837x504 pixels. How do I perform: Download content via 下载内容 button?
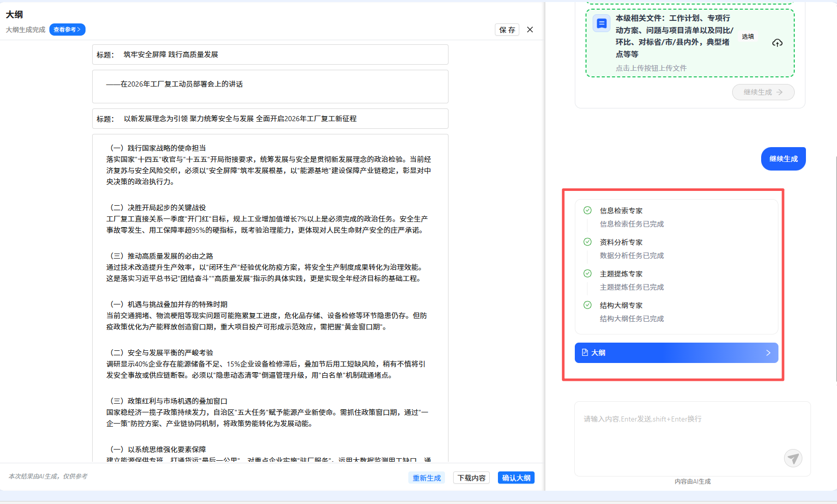pos(471,478)
